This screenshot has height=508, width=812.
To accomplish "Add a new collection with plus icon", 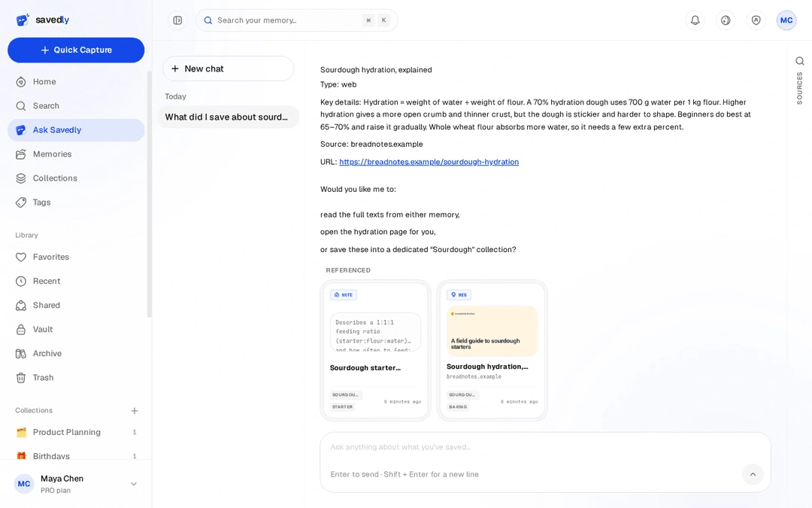I will 134,411.
